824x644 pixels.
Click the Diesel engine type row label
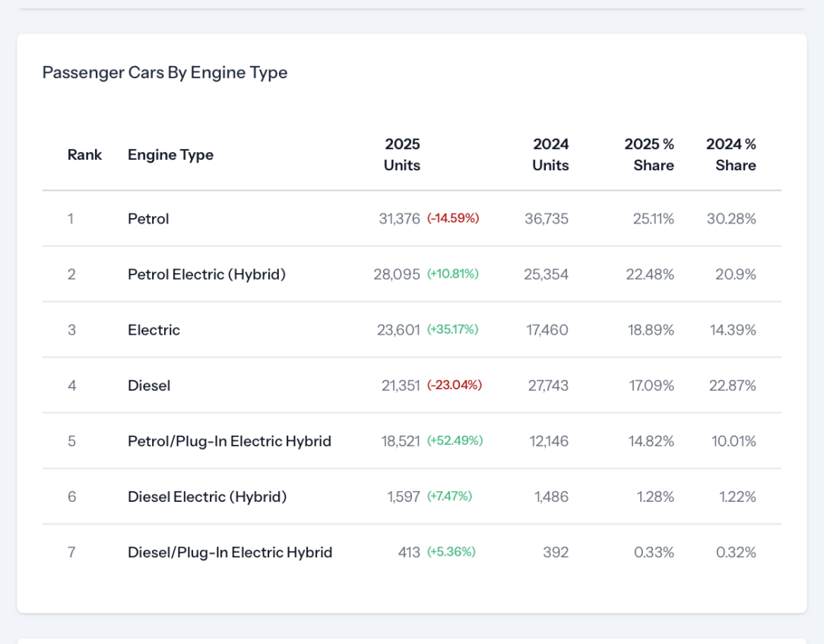tap(149, 385)
